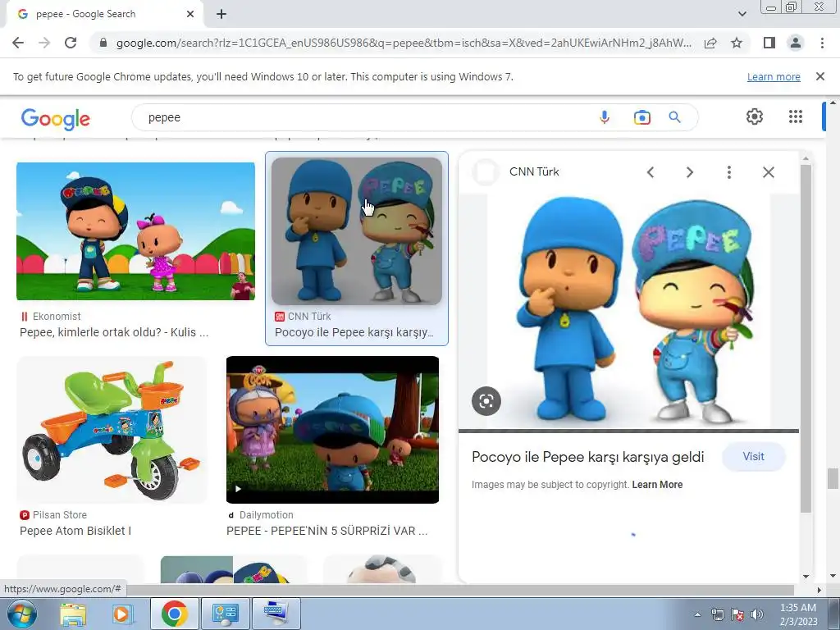The width and height of the screenshot is (840, 630).
Task: Open a new browser tab
Action: 221,15
